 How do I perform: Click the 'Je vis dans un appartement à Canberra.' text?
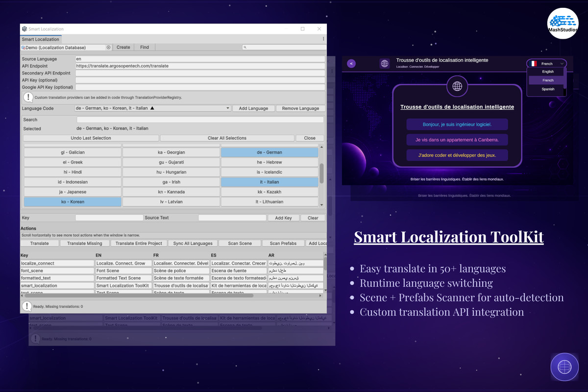457,140
